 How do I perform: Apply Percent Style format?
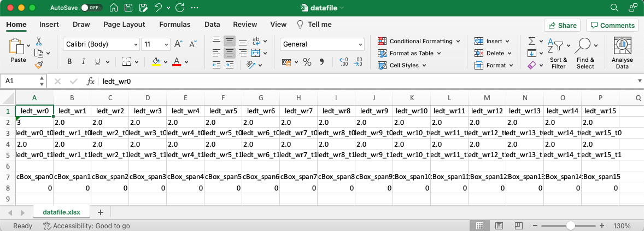[x=307, y=62]
